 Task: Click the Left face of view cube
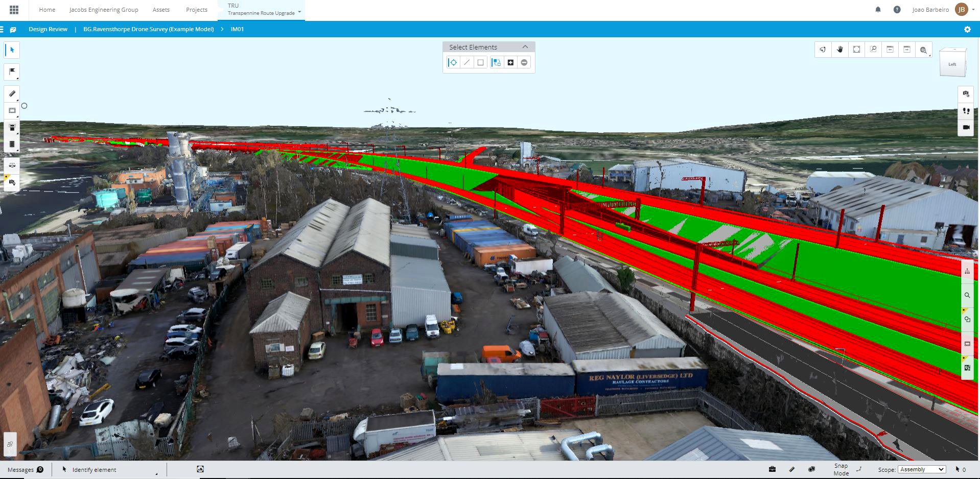952,64
